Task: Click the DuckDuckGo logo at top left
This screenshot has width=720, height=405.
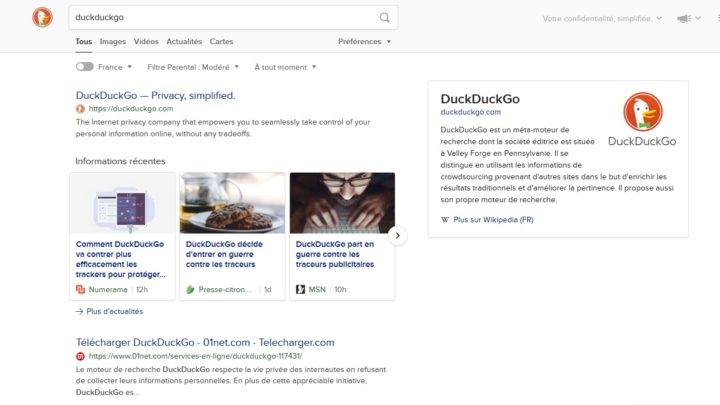Action: tap(42, 17)
